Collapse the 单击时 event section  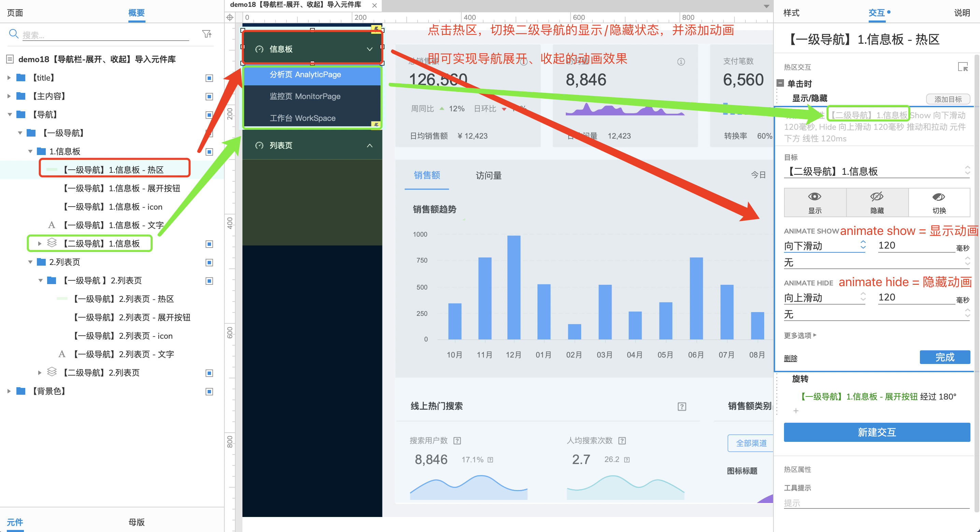780,83
